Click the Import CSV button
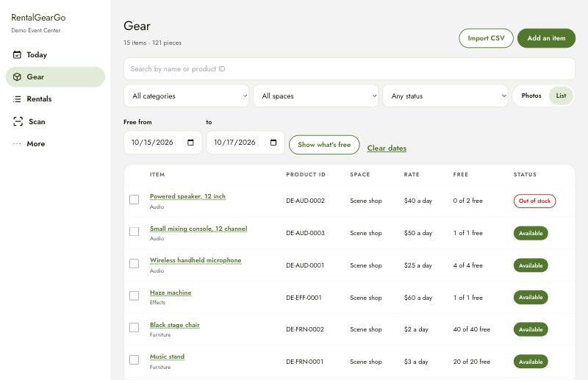Viewport: 588px width, 380px height. (x=486, y=38)
